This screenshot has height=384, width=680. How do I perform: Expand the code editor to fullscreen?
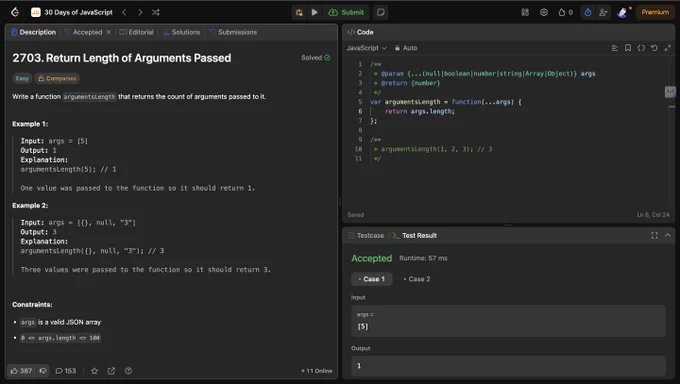667,48
